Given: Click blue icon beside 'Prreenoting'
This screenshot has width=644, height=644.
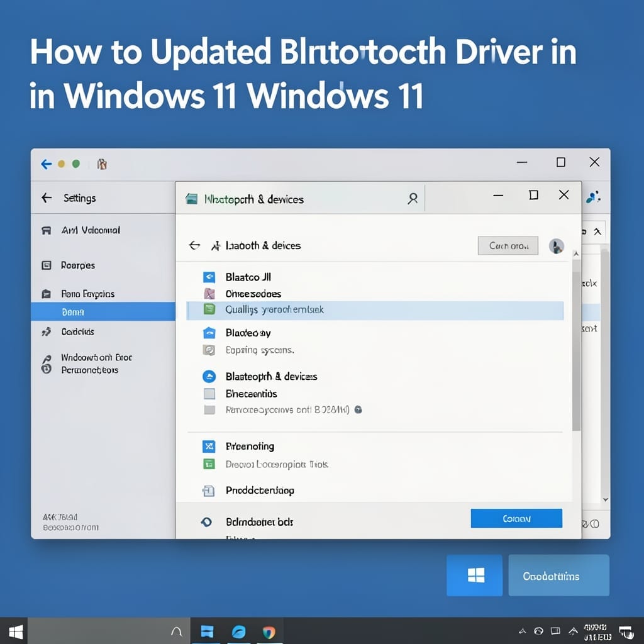Looking at the screenshot, I should coord(209,447).
